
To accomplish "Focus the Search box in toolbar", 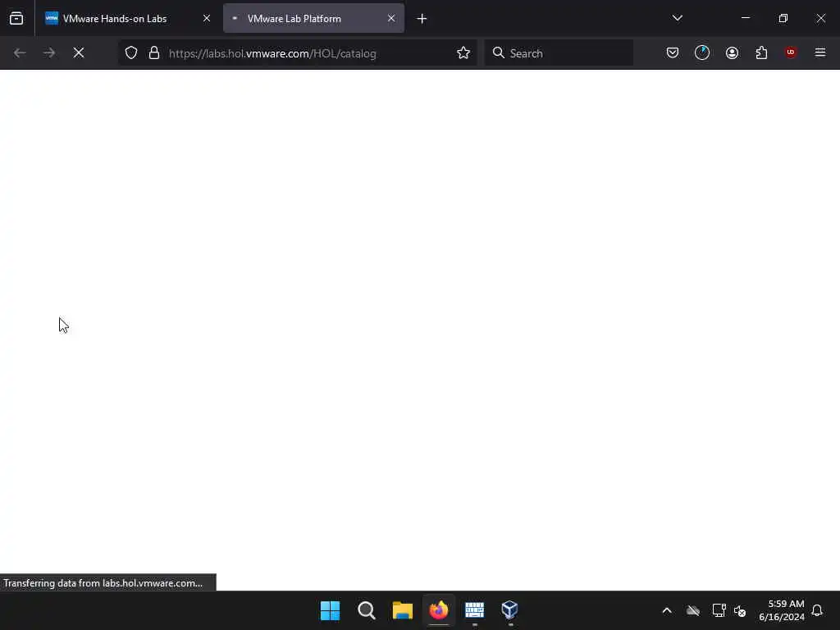I will (559, 53).
